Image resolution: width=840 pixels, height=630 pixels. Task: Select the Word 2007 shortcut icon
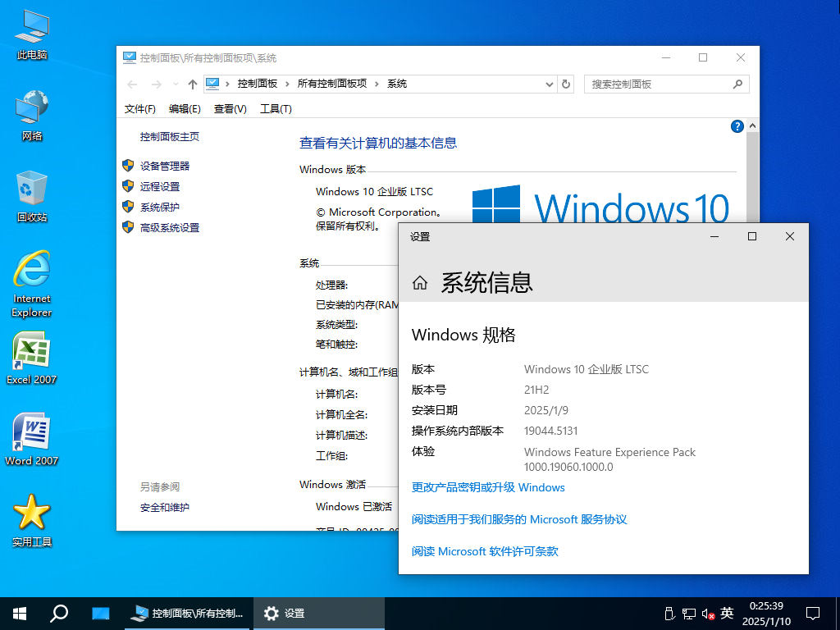(32, 440)
